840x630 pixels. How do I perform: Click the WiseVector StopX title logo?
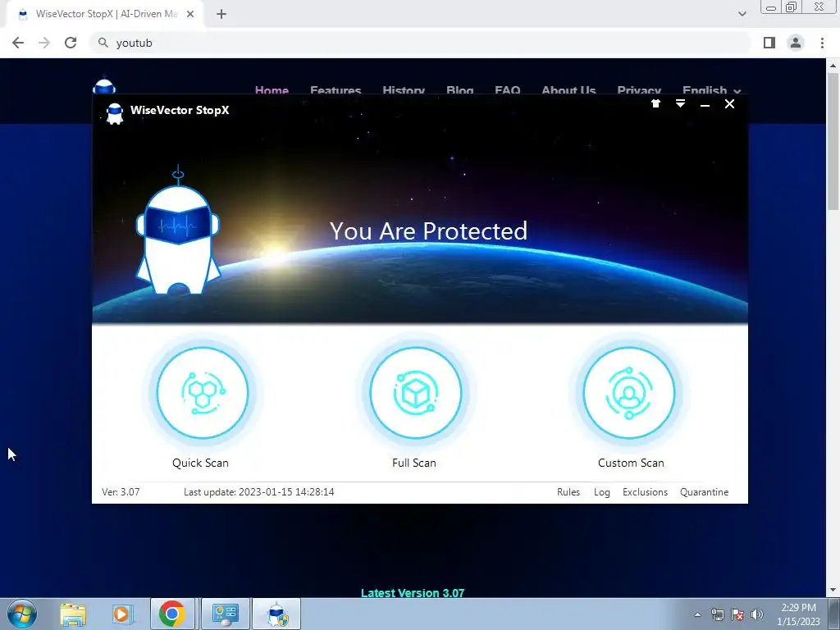click(115, 113)
